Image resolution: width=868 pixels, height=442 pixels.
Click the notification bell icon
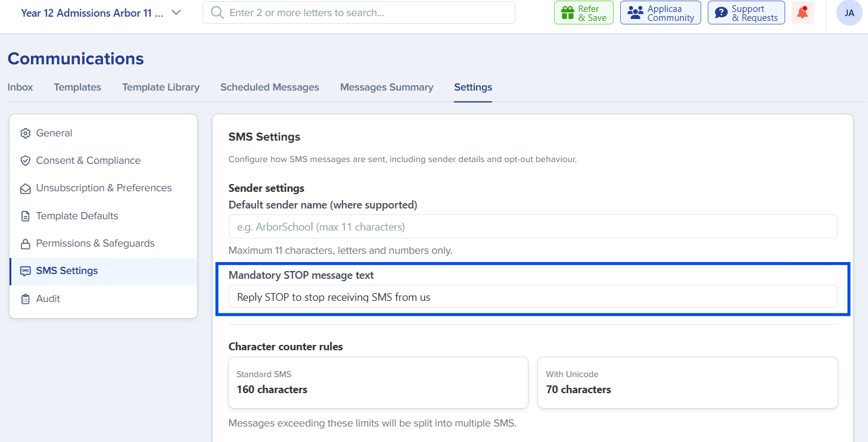click(802, 13)
